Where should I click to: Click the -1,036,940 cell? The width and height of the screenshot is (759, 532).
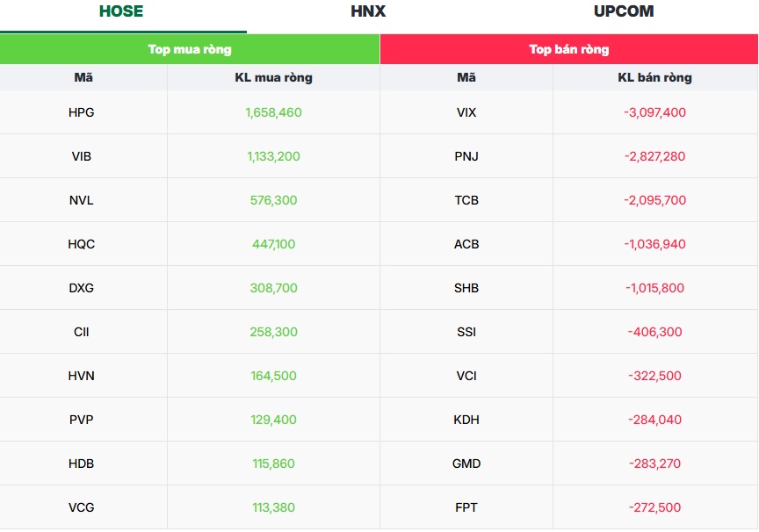pyautogui.click(x=655, y=244)
